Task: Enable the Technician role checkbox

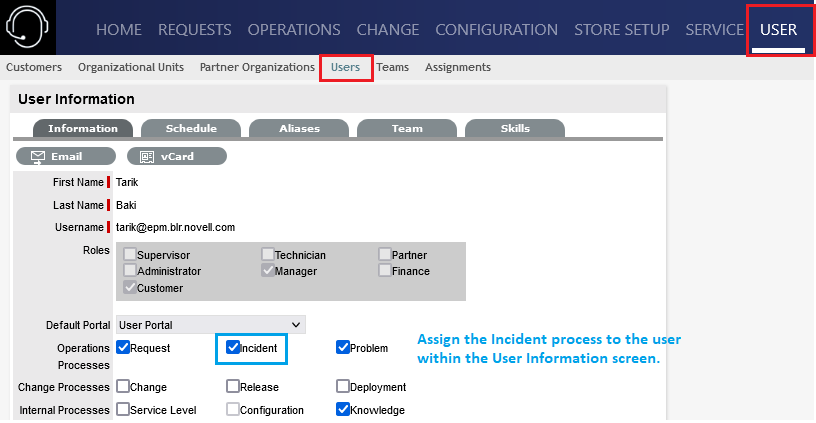Action: tap(268, 255)
